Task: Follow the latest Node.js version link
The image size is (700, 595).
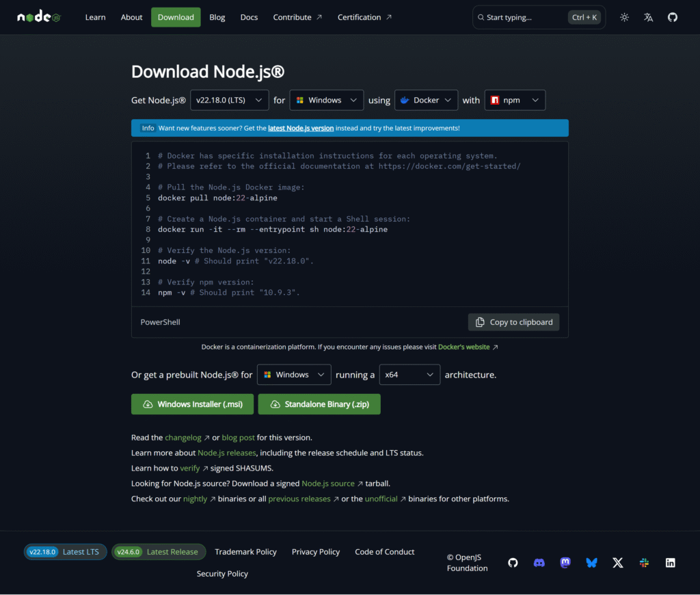Action: click(301, 128)
